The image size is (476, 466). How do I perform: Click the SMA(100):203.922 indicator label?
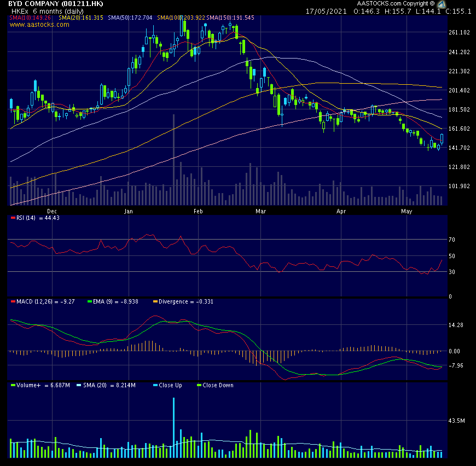[x=181, y=18]
